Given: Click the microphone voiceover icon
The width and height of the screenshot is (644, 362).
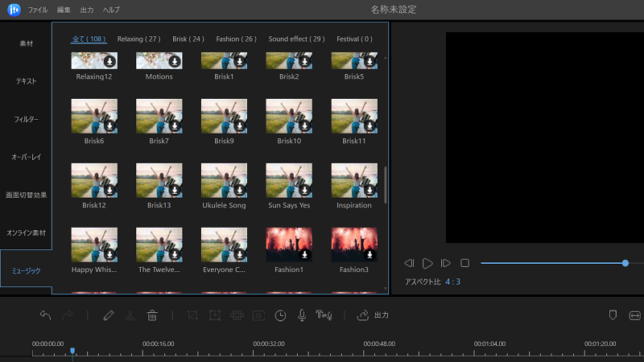Looking at the screenshot, I should 302,315.
